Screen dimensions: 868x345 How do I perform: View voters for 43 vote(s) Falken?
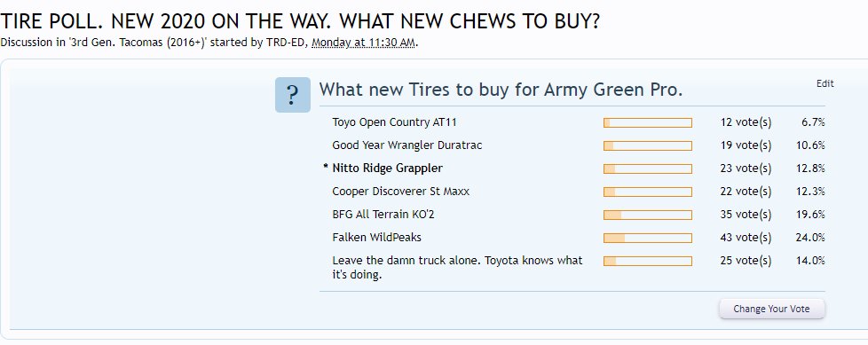[746, 238]
